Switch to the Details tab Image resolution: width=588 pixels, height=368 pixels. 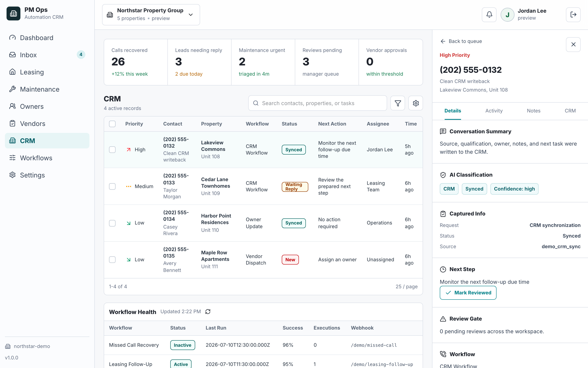pyautogui.click(x=453, y=111)
